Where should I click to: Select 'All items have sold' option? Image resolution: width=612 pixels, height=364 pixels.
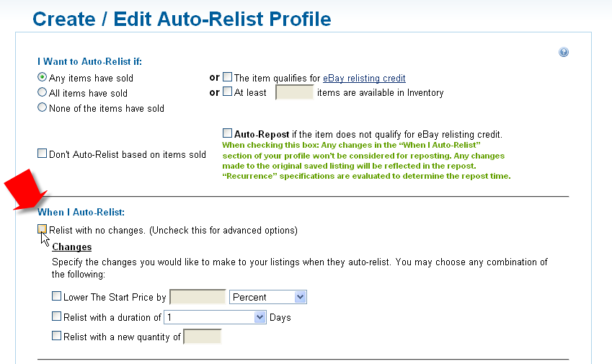coord(42,92)
